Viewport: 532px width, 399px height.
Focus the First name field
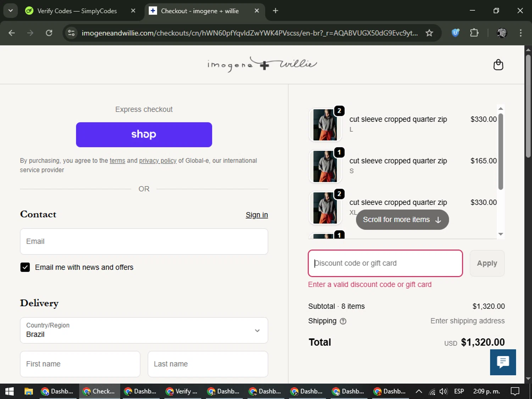point(80,364)
